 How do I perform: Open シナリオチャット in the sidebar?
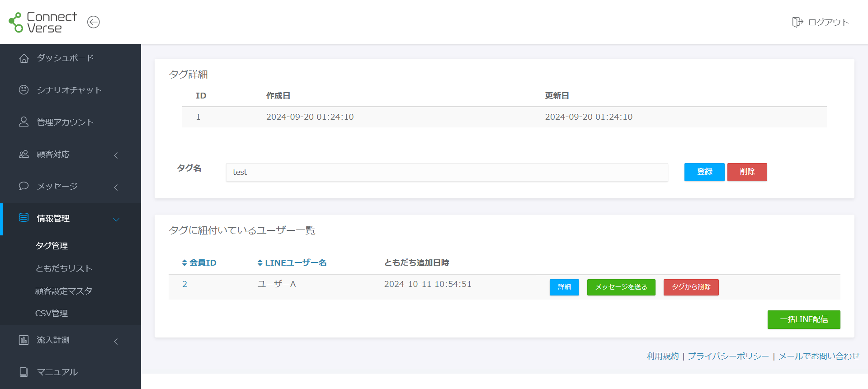pyautogui.click(x=71, y=90)
